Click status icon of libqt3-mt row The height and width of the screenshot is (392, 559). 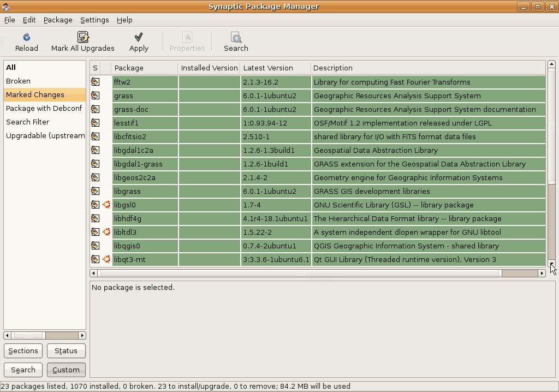[x=95, y=260]
